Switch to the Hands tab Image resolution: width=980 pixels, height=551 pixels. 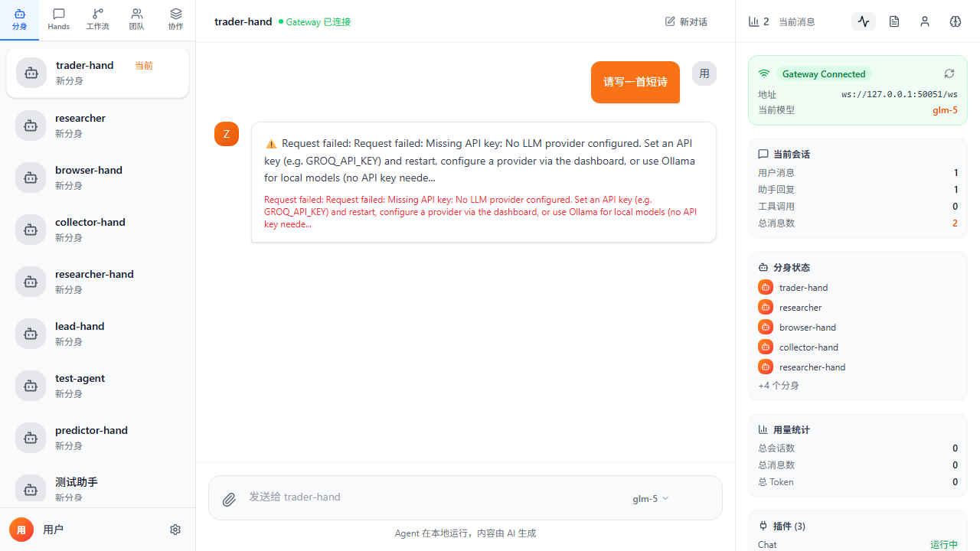click(58, 20)
